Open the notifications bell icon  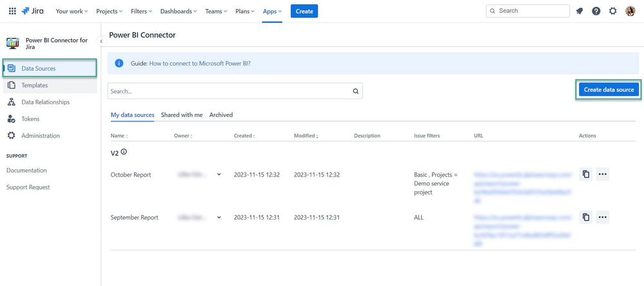(579, 11)
